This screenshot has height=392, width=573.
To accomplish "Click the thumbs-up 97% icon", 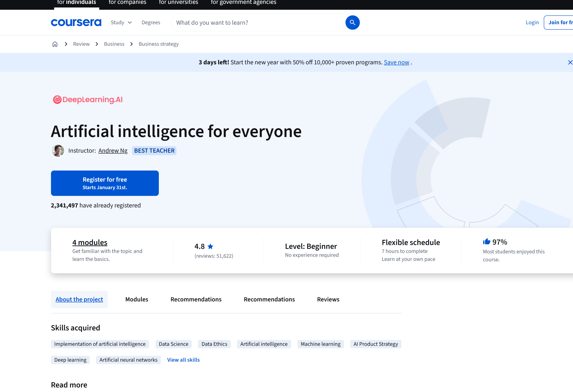I will coord(486,242).
